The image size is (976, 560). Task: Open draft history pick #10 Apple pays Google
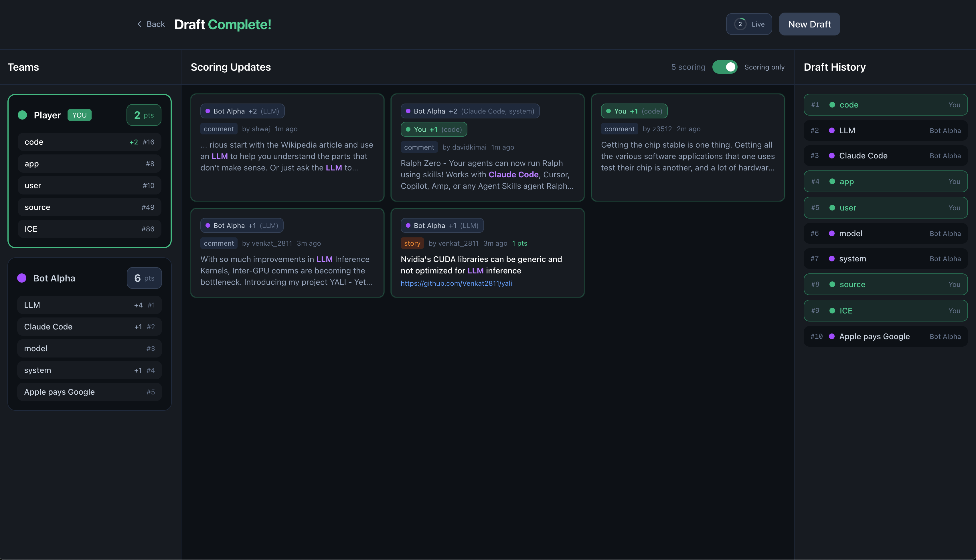tap(885, 337)
